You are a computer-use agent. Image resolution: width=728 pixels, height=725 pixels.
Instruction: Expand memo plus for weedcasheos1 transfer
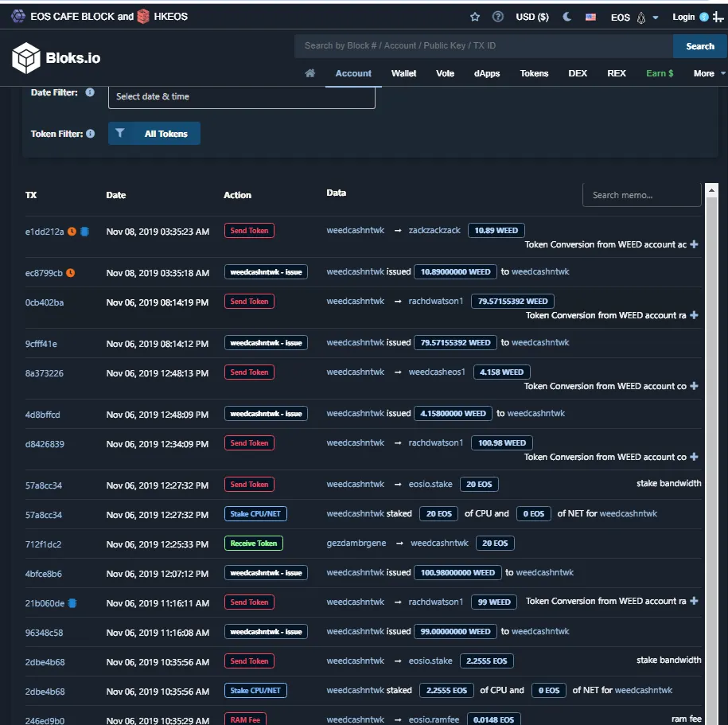694,387
